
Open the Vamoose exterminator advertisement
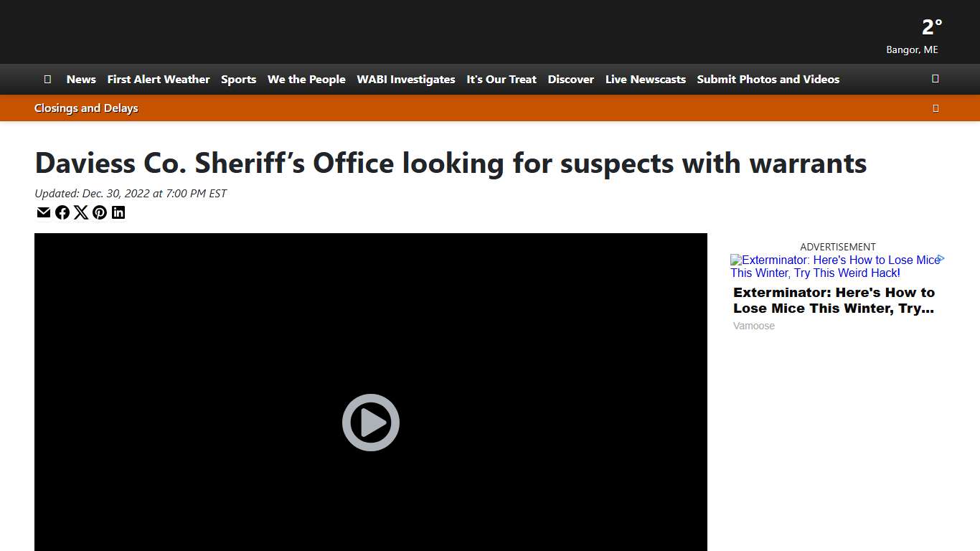[834, 300]
